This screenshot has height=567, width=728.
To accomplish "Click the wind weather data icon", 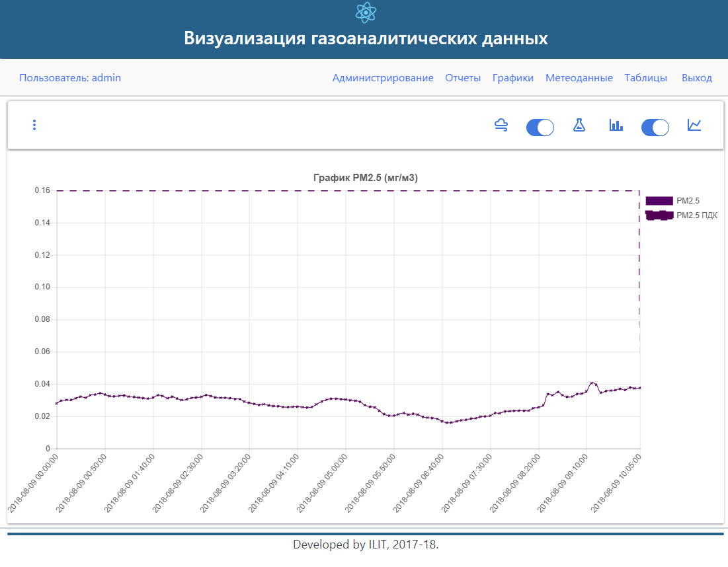I will click(x=501, y=125).
